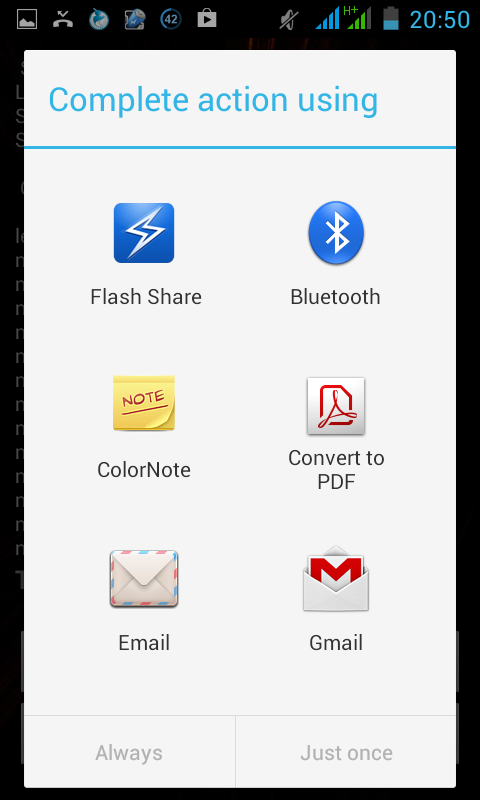Tap the Email text label
480x800 pixels.
[x=144, y=643]
